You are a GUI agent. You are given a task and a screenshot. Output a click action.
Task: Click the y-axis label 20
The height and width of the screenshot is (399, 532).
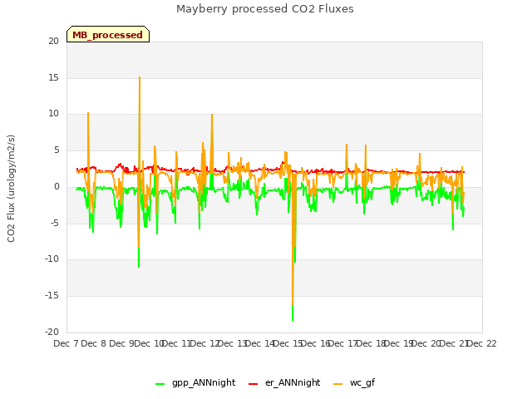click(x=53, y=41)
